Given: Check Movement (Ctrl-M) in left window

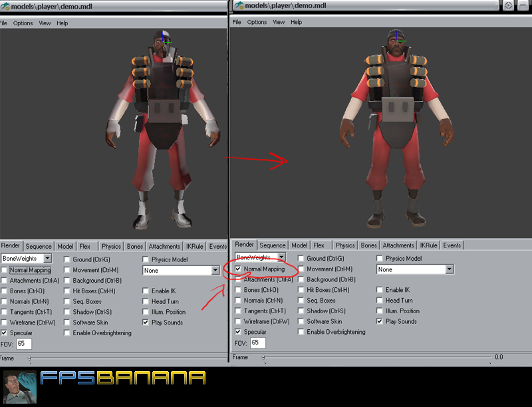Looking at the screenshot, I should [x=67, y=270].
